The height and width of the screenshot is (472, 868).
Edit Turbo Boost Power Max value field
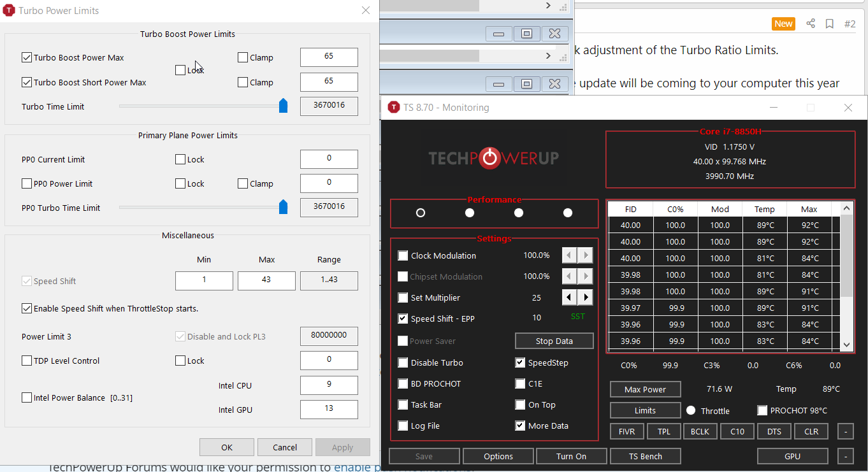click(x=329, y=57)
